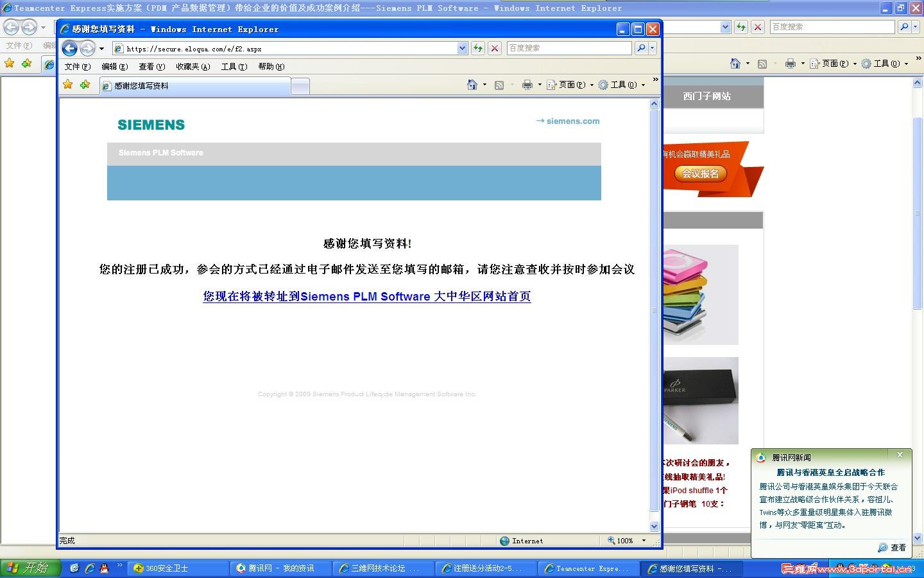Viewport: 924px width, 578px height.
Task: Open 页面 menu in background IE toolbar
Action: [833, 64]
